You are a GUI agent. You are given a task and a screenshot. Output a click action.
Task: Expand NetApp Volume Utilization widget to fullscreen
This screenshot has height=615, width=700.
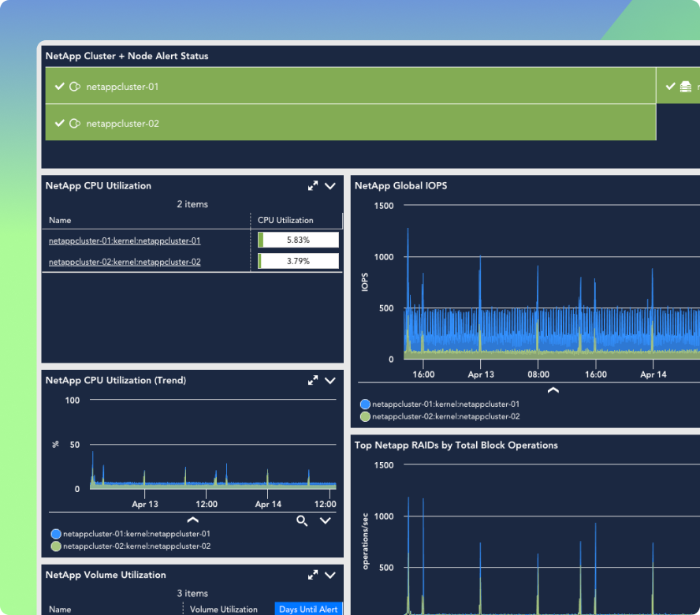(313, 576)
